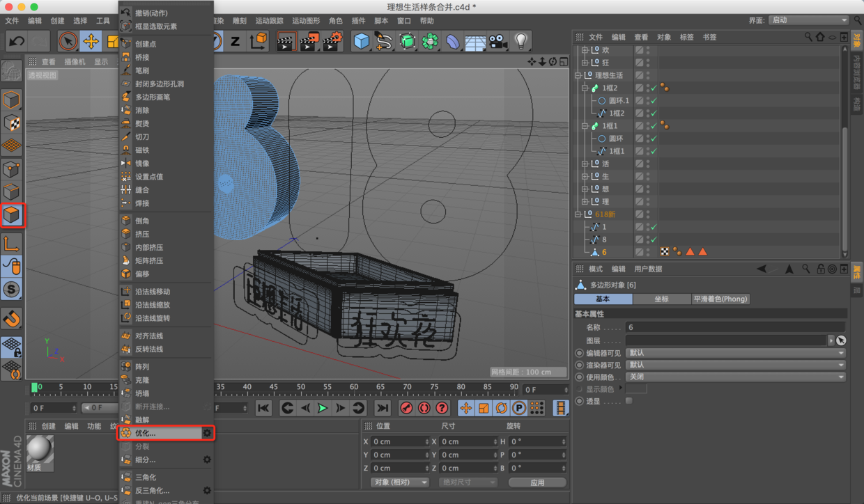The height and width of the screenshot is (504, 864).
Task: Open the gear options for 细分
Action: 207,459
